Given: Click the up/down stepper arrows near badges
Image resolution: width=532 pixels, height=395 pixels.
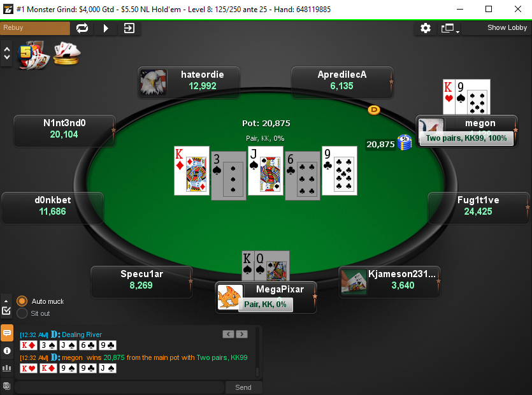Looking at the screenshot, I should [7, 54].
